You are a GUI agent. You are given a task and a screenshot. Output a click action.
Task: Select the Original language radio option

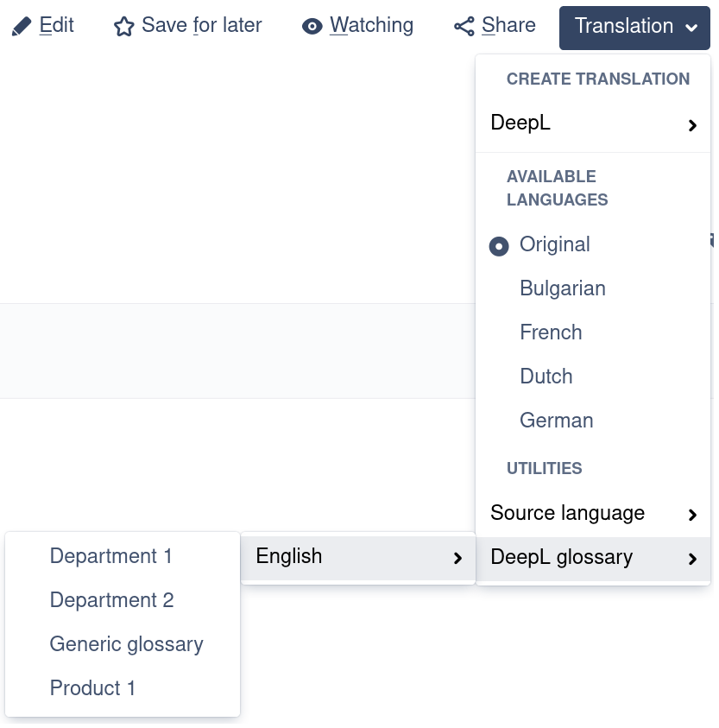point(499,246)
